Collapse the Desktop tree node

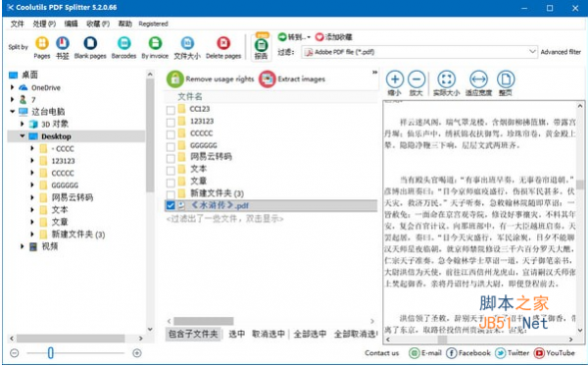23,136
